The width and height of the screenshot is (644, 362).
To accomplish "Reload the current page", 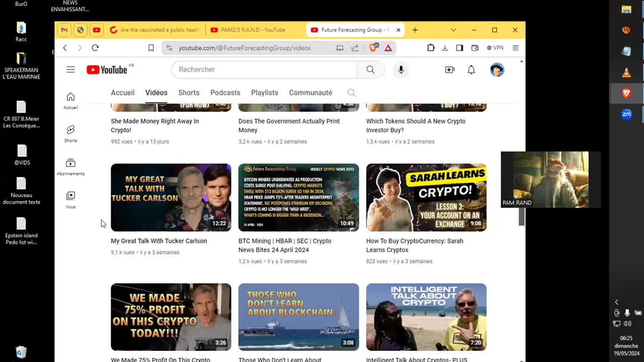I will point(95,48).
